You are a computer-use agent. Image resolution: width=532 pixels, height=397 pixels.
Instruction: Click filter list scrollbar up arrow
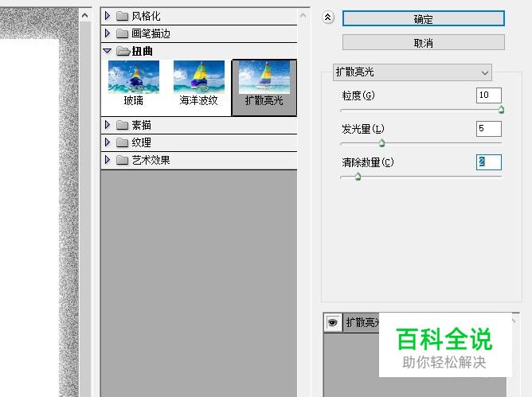[303, 16]
